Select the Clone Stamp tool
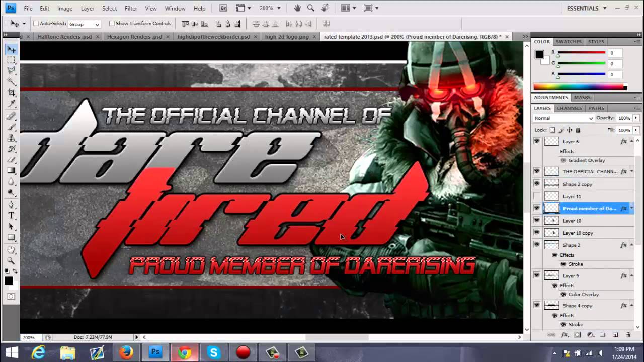Screen dimensions: 644x362 (x=11, y=139)
